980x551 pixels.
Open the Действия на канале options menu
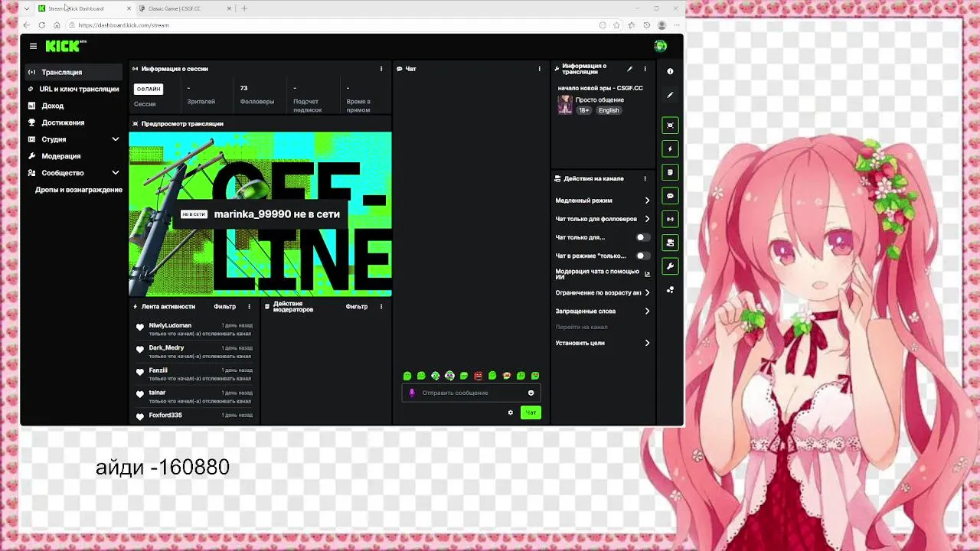tap(645, 178)
